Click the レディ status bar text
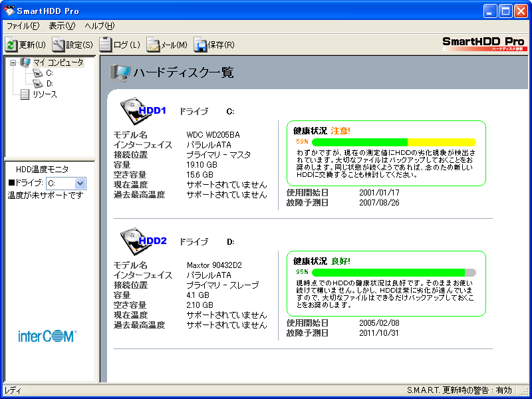 [13, 390]
